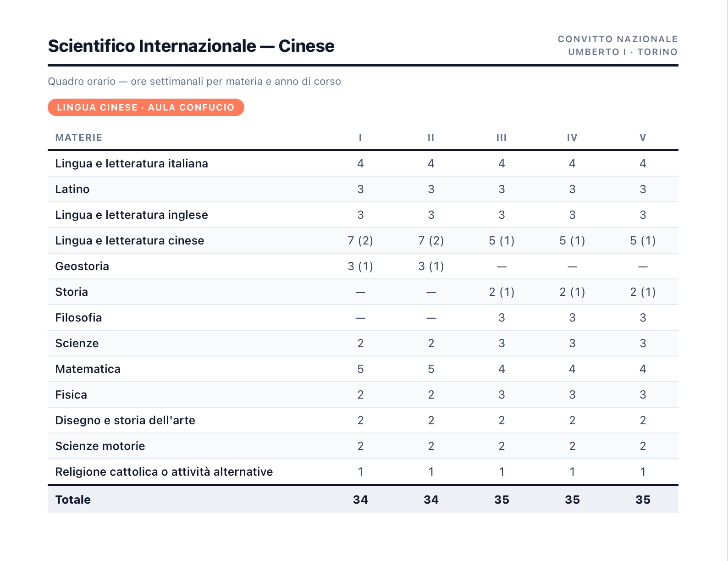Click "3 (1)" in the Geostoria row, column II
This screenshot has height=561, width=728.
point(431,267)
